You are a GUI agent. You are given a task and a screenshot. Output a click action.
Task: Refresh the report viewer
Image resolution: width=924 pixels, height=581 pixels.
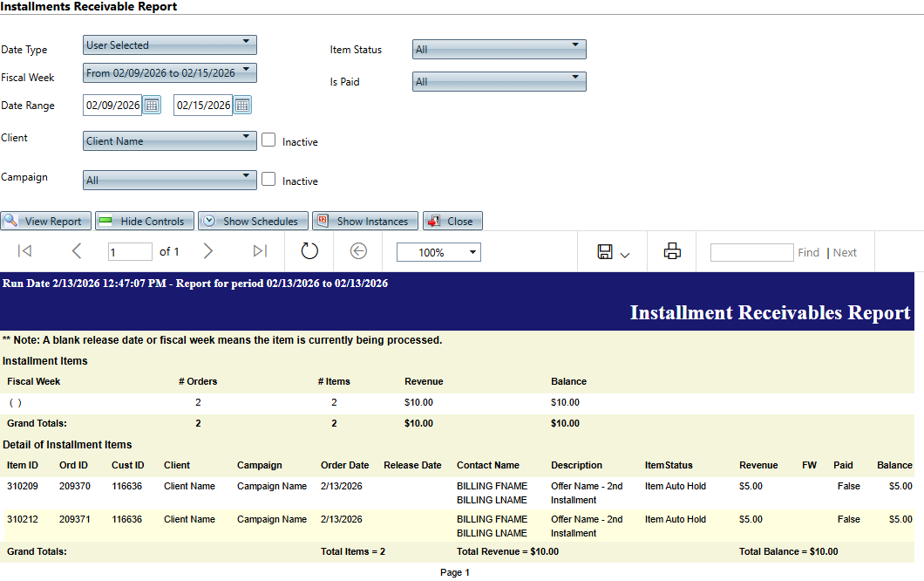coord(309,252)
